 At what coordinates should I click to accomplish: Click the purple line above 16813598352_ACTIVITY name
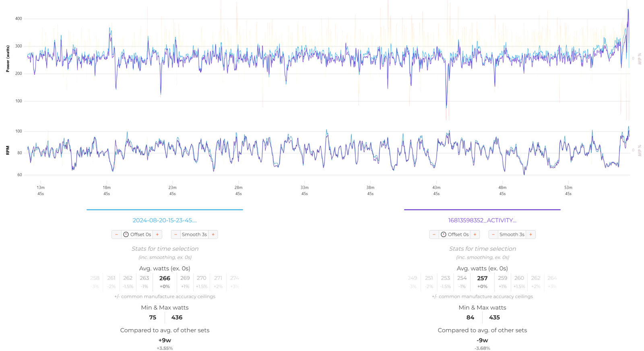point(482,210)
